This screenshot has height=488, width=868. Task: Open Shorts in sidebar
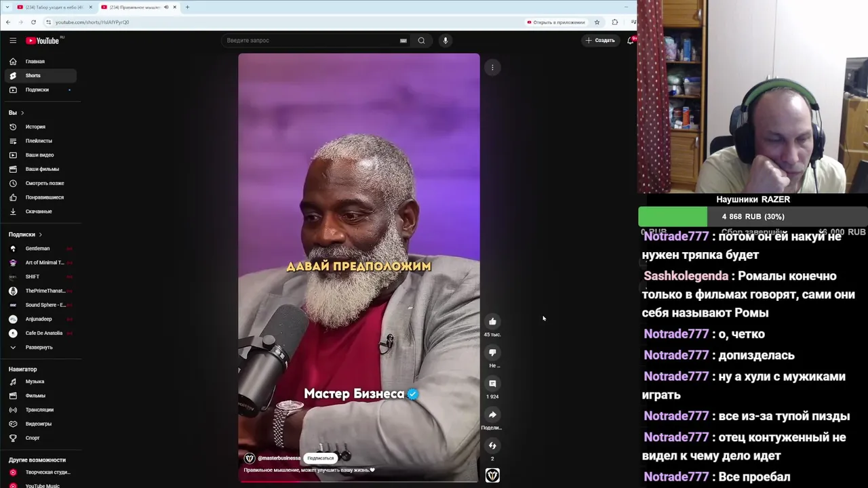point(41,76)
